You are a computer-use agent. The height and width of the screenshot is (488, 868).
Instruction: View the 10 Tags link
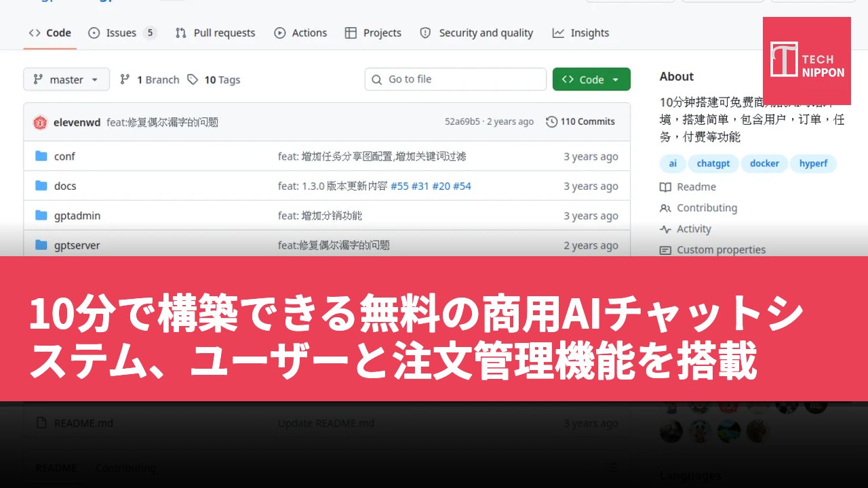pyautogui.click(x=214, y=79)
